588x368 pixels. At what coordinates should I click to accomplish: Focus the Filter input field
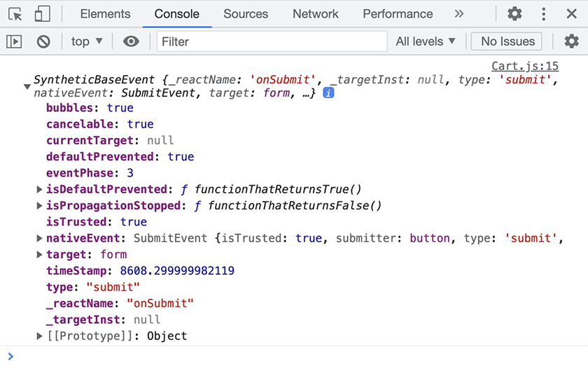(272, 41)
